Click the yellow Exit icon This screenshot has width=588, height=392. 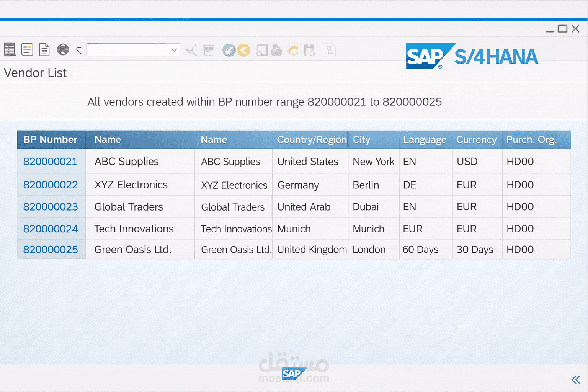tap(244, 50)
